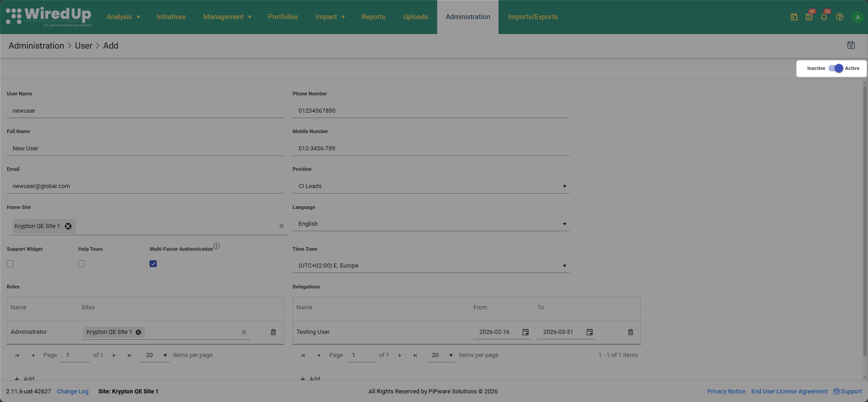
Task: Clear the Home Site field
Action: 281,226
